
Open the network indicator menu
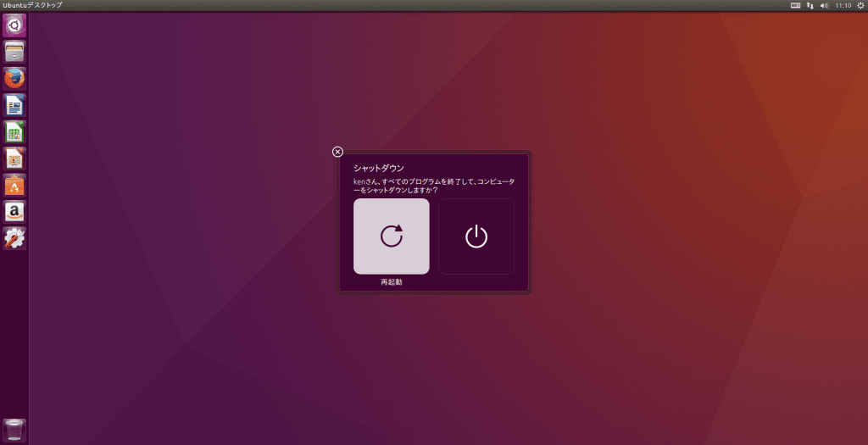tap(810, 5)
